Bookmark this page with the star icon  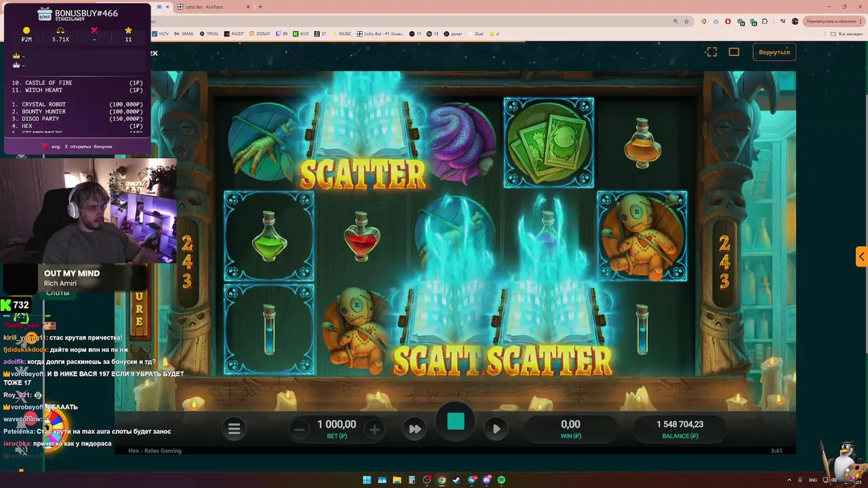[x=686, y=21]
